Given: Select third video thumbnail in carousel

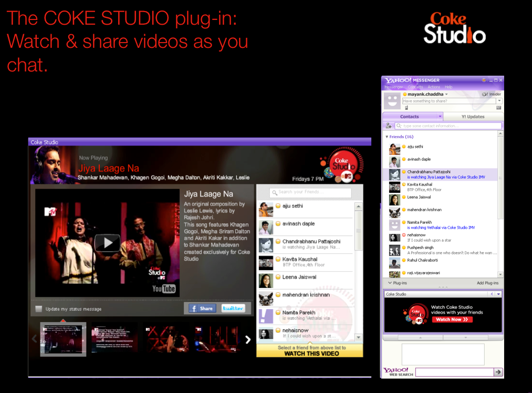Looking at the screenshot, I should (x=165, y=339).
